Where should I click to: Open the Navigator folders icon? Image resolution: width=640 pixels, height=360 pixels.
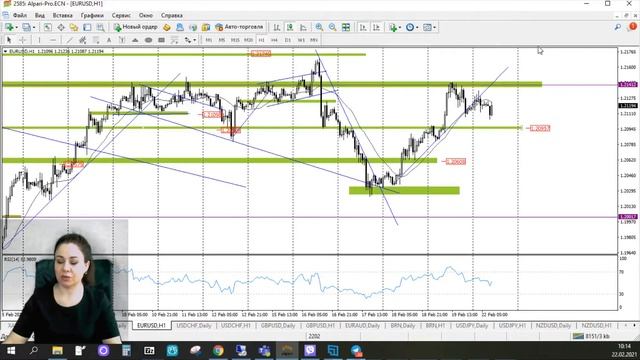tap(74, 27)
